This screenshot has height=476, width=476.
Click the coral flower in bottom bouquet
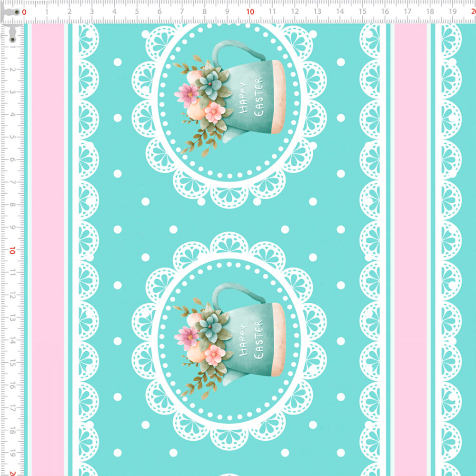214,354
